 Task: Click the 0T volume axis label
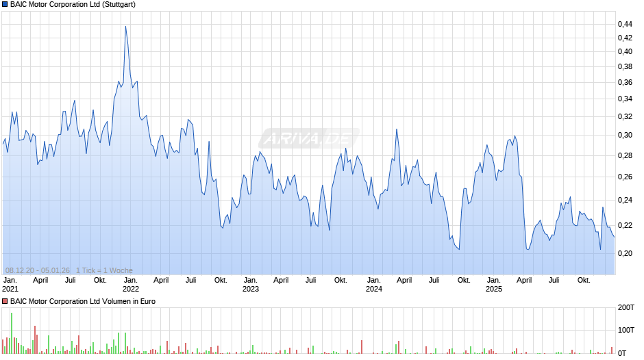(x=622, y=353)
